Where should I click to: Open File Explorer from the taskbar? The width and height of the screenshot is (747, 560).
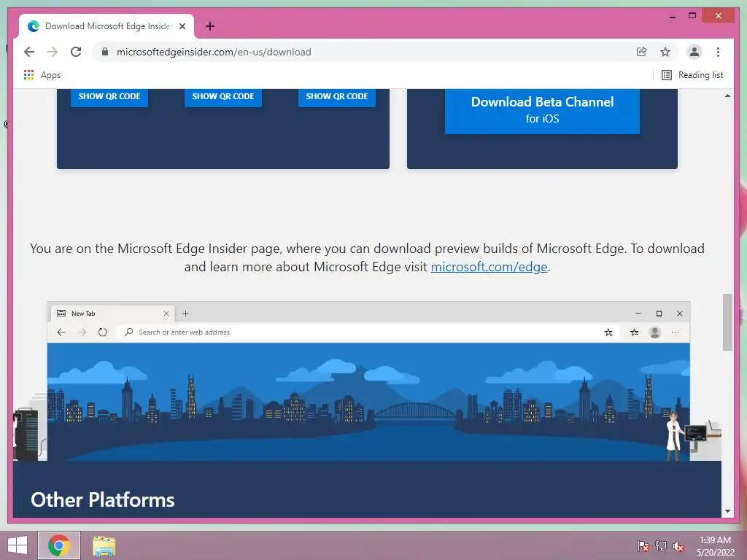point(104,545)
